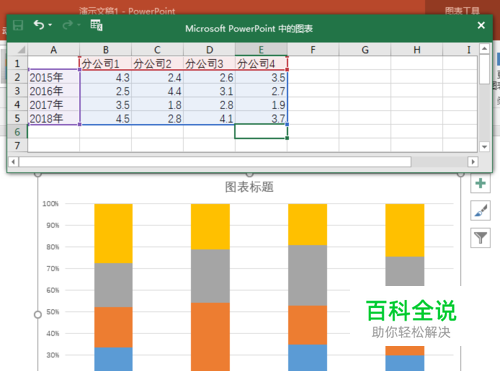Select orange segment of third chart column
The image size is (500, 371).
pos(307,325)
